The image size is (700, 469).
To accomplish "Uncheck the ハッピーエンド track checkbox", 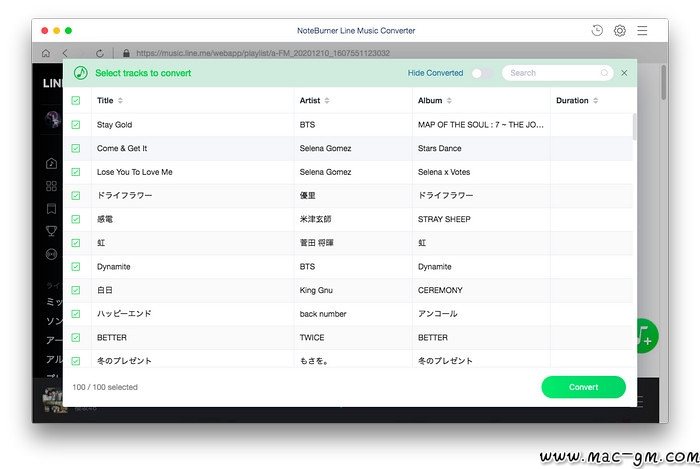I will pyautogui.click(x=76, y=314).
